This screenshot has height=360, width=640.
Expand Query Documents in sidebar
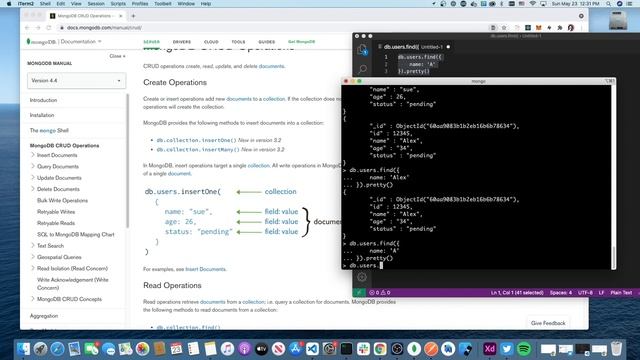33,167
